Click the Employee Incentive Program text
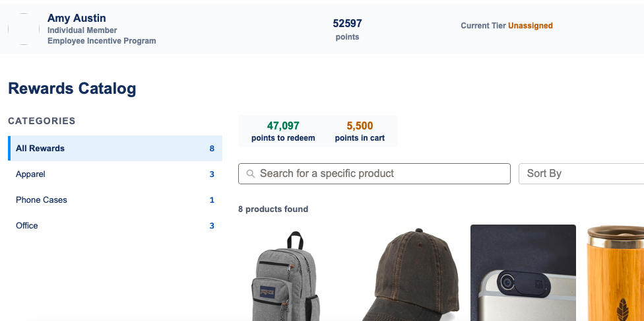The height and width of the screenshot is (321, 644). pyautogui.click(x=102, y=41)
